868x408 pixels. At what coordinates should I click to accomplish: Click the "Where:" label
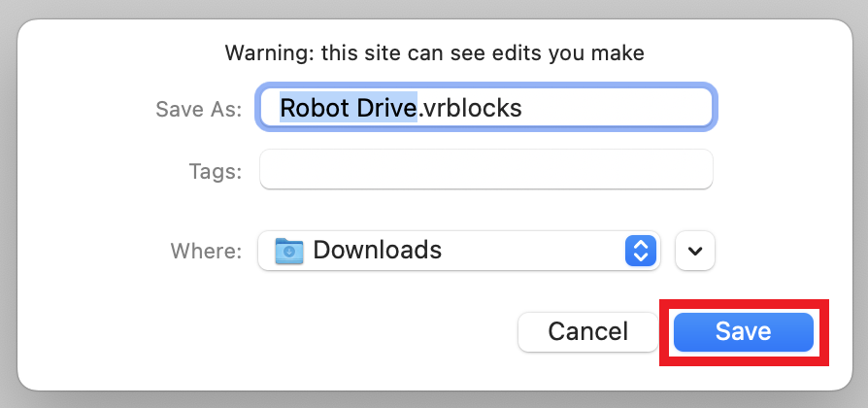[206, 252]
